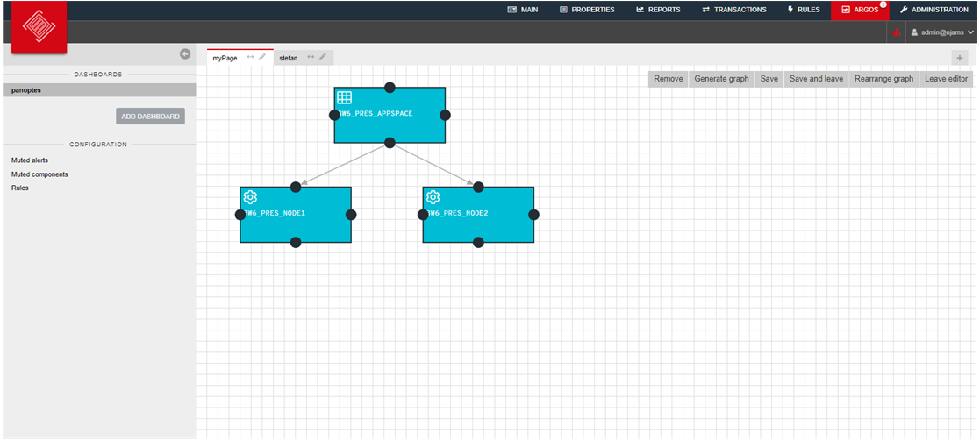Image resolution: width=980 pixels, height=440 pixels.
Task: Click the Remove button
Action: [x=669, y=79]
